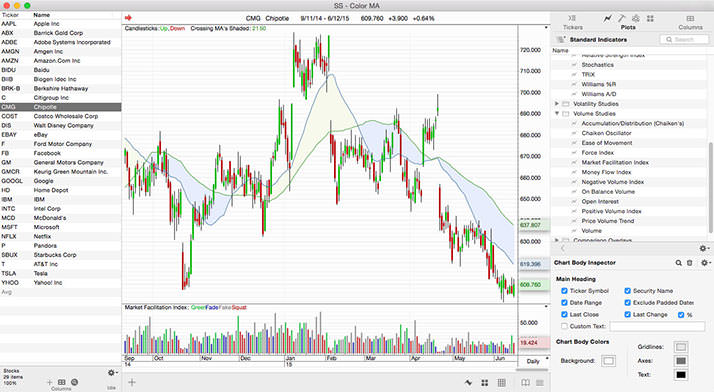Viewport: 714px width, 392px height.
Task: Click the red arrow icon above the chart
Action: 128,18
